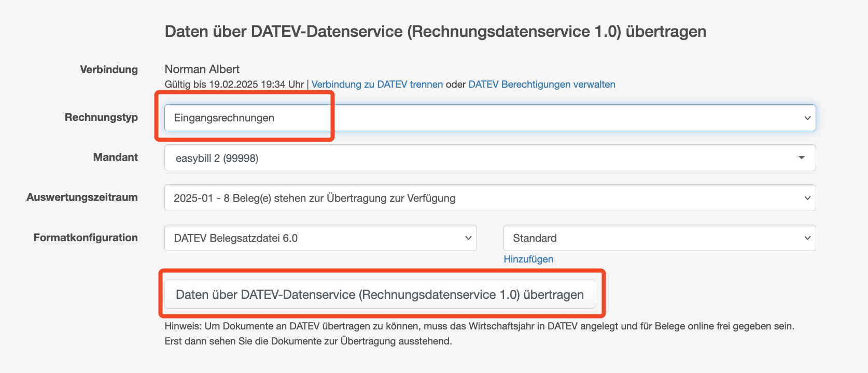This screenshot has height=373, width=868.
Task: Click the Mandant label
Action: [116, 157]
